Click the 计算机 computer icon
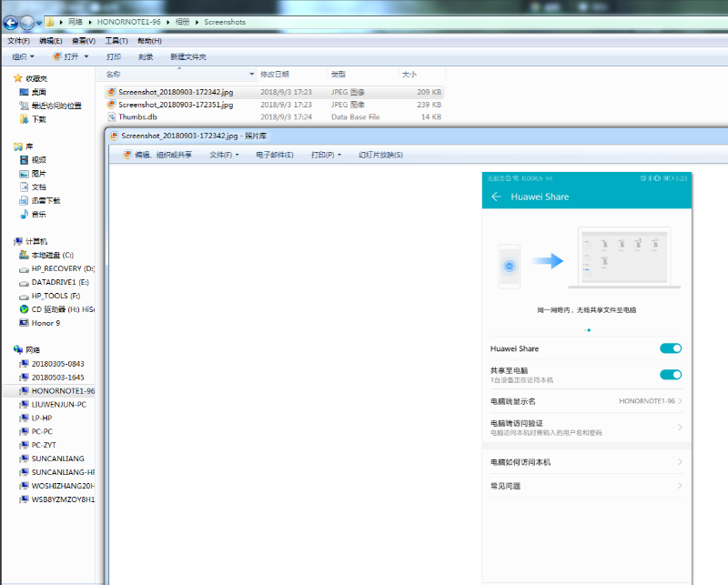This screenshot has width=728, height=585. [x=18, y=241]
